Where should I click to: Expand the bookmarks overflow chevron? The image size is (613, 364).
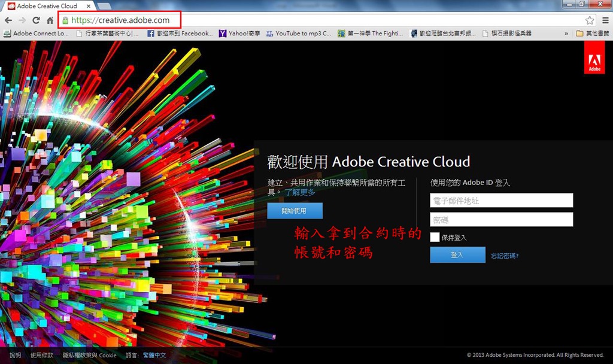pos(566,34)
